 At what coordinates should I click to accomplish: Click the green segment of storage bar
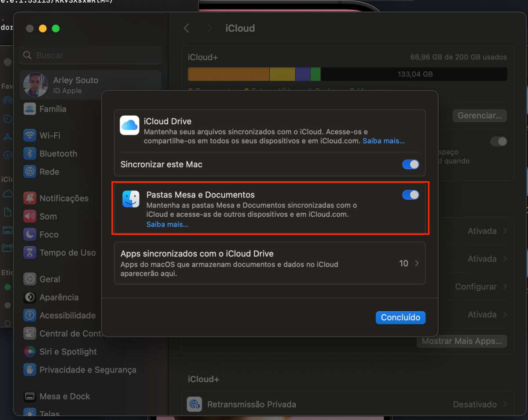(x=315, y=74)
